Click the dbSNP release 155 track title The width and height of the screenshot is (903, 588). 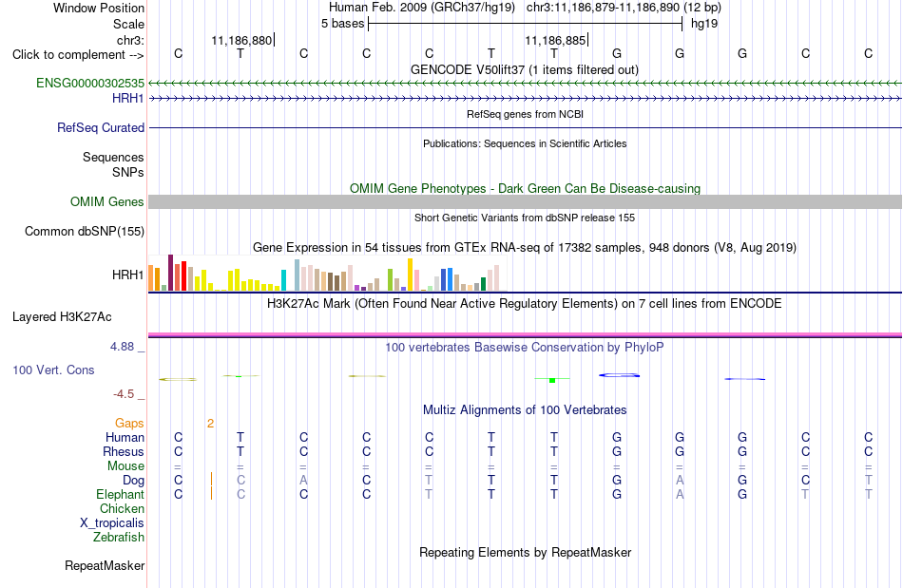click(524, 218)
